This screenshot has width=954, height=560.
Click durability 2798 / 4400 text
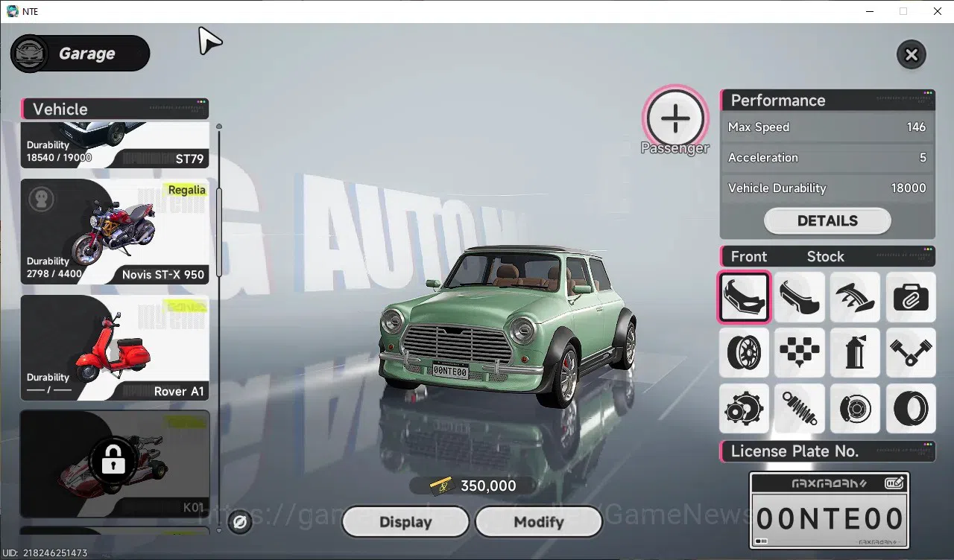[54, 273]
